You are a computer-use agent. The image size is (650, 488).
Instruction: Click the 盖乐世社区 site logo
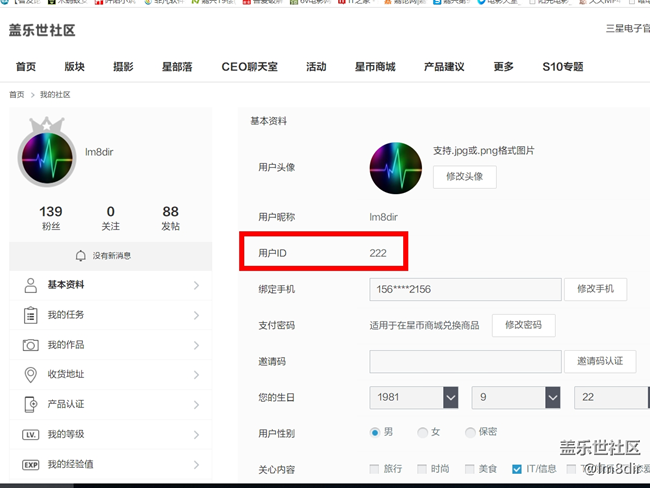coord(42,30)
